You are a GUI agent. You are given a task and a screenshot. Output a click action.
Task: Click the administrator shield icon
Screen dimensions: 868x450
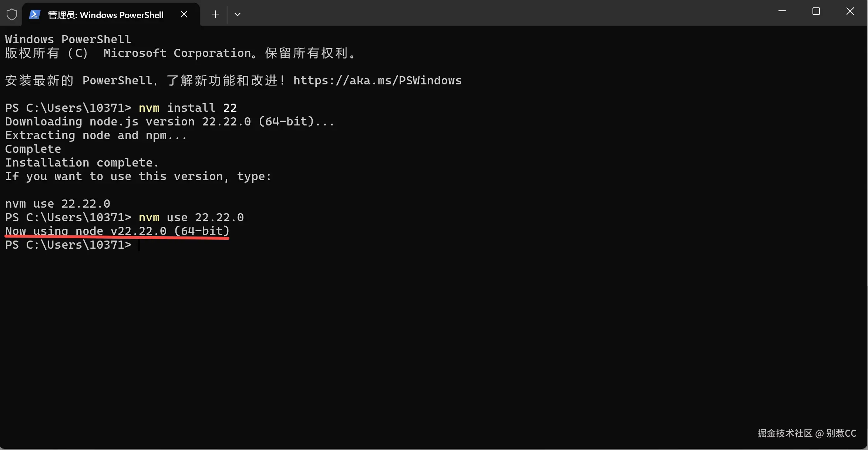12,15
